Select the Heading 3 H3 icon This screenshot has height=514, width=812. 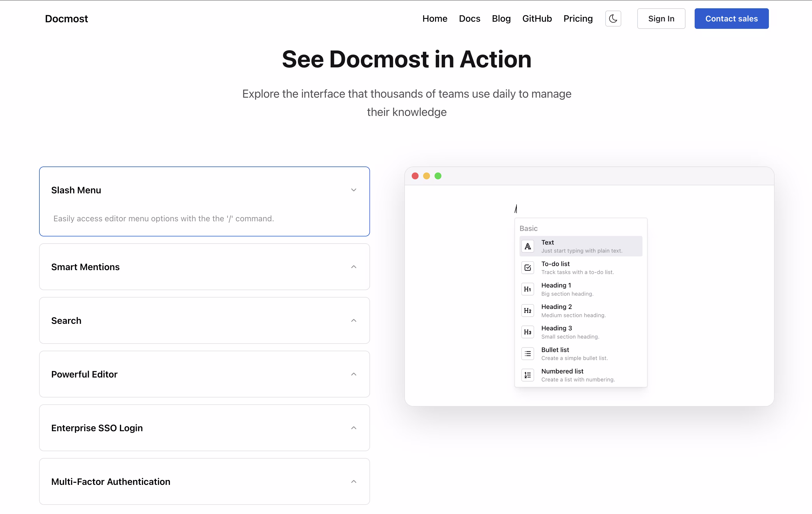tap(527, 332)
